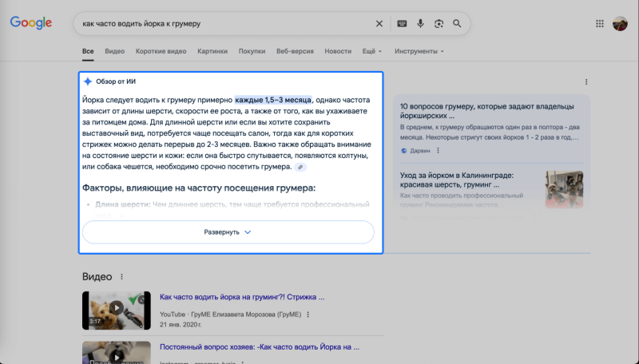Click the 'Обзор от ИИ' label
The image size is (639, 364).
116,81
